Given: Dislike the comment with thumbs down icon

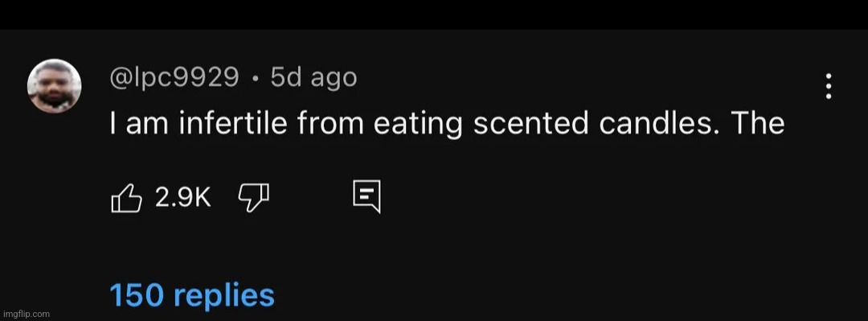Looking at the screenshot, I should pyautogui.click(x=253, y=198).
